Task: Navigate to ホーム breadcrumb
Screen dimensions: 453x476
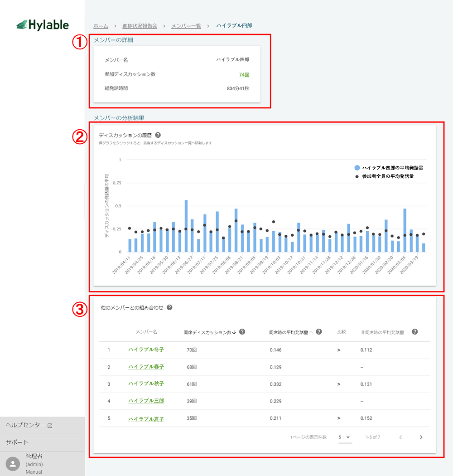Action: click(x=101, y=26)
